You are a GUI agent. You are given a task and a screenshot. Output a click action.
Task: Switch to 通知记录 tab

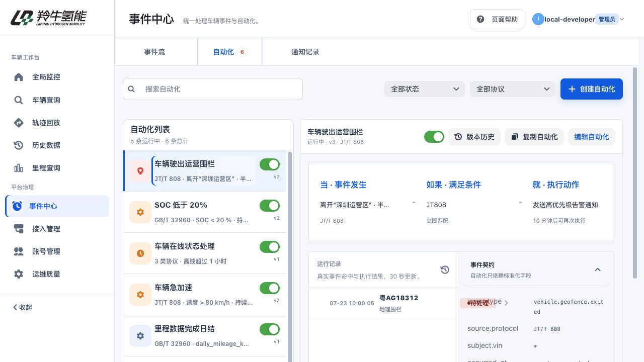(305, 52)
